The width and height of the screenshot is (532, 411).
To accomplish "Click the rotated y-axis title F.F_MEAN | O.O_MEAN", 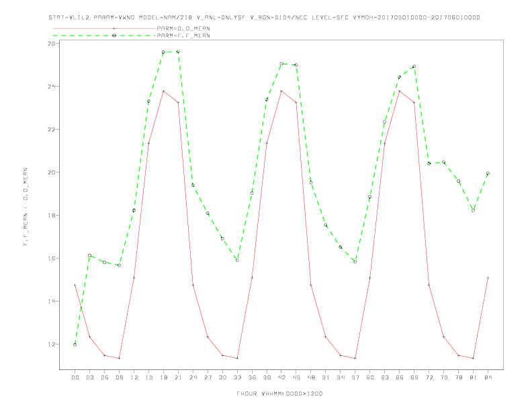I will pos(26,207).
